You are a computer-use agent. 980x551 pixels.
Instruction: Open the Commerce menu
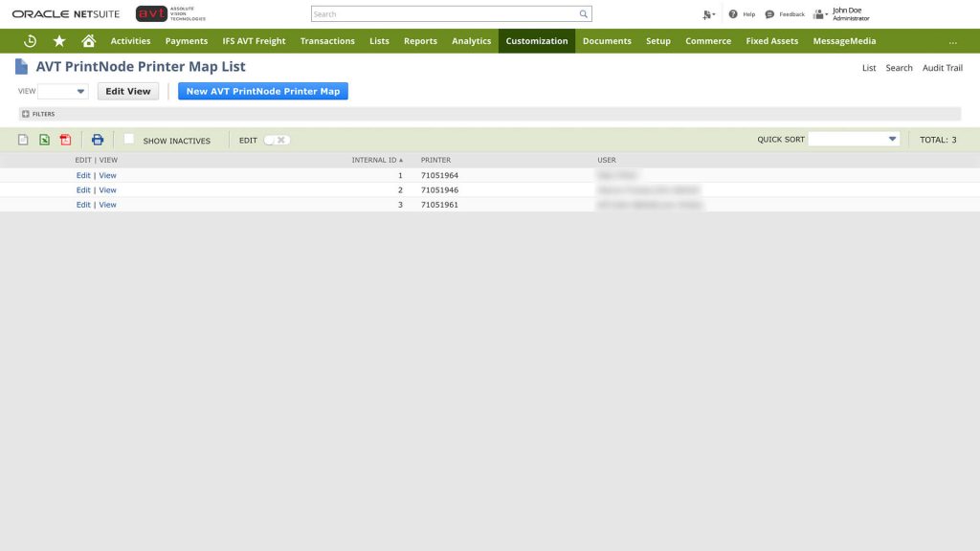708,40
